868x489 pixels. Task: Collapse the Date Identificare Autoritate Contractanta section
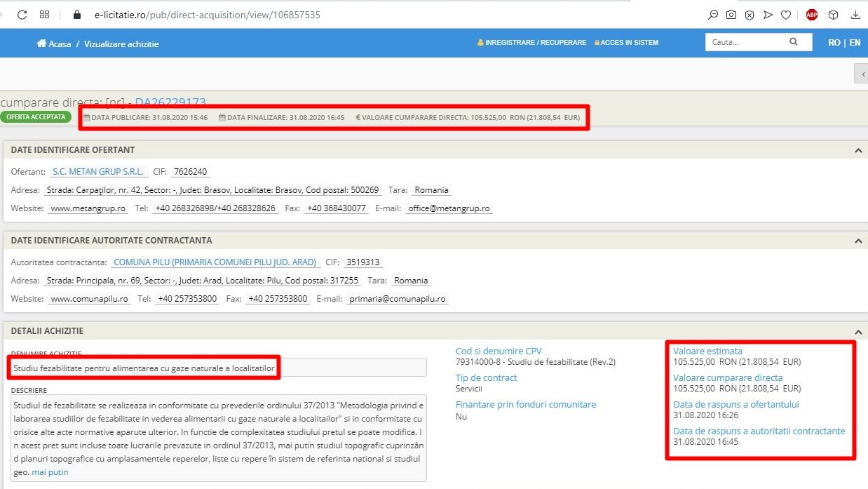(858, 241)
